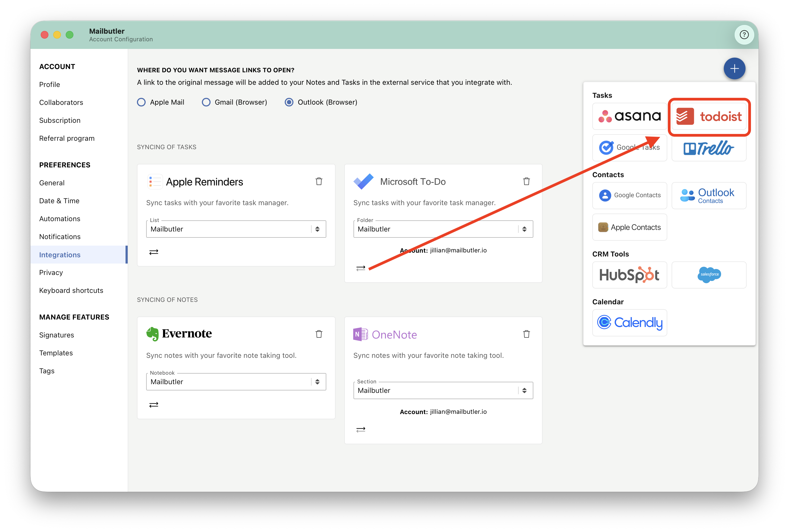The image size is (789, 532).
Task: Open Evernote Notebook dropdown
Action: coord(236,382)
